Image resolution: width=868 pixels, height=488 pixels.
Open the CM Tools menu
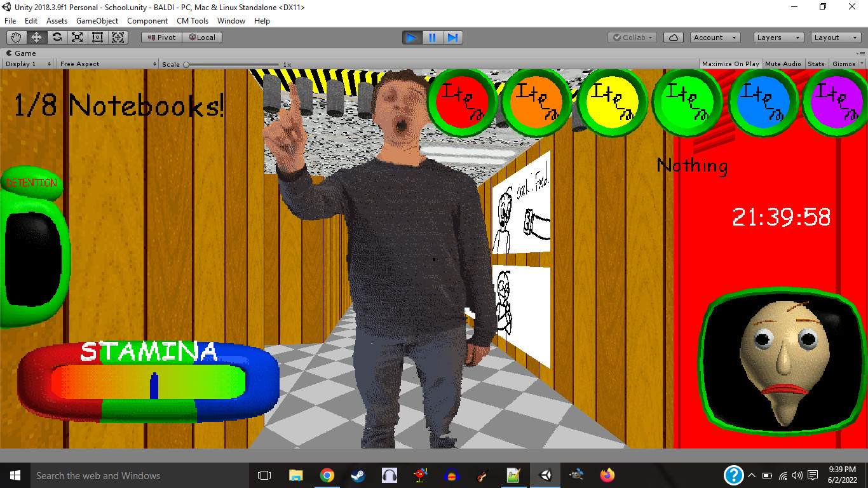[192, 20]
